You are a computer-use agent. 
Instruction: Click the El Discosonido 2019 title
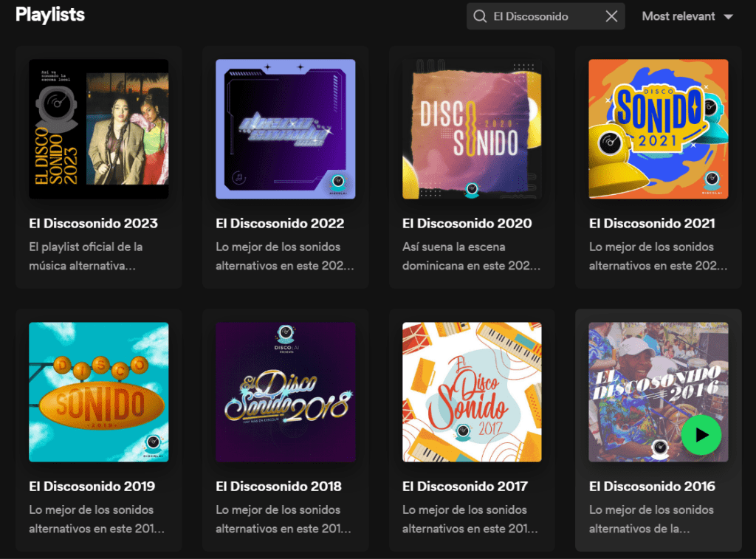coord(92,486)
